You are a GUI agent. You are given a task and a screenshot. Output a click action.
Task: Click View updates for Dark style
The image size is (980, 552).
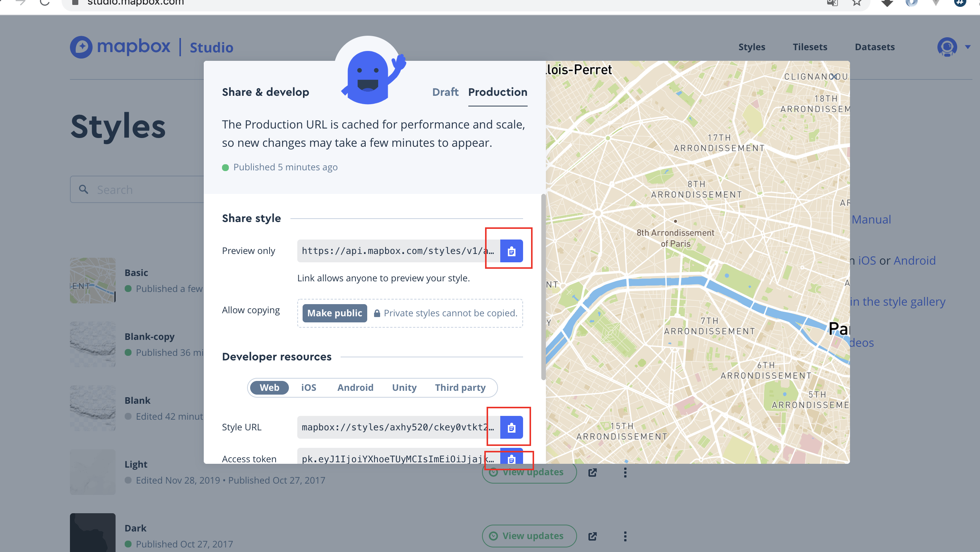click(x=529, y=536)
